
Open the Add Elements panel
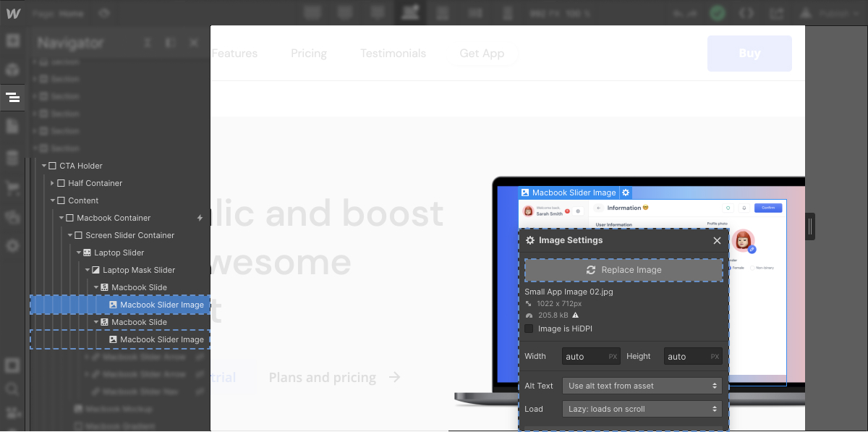pos(12,41)
